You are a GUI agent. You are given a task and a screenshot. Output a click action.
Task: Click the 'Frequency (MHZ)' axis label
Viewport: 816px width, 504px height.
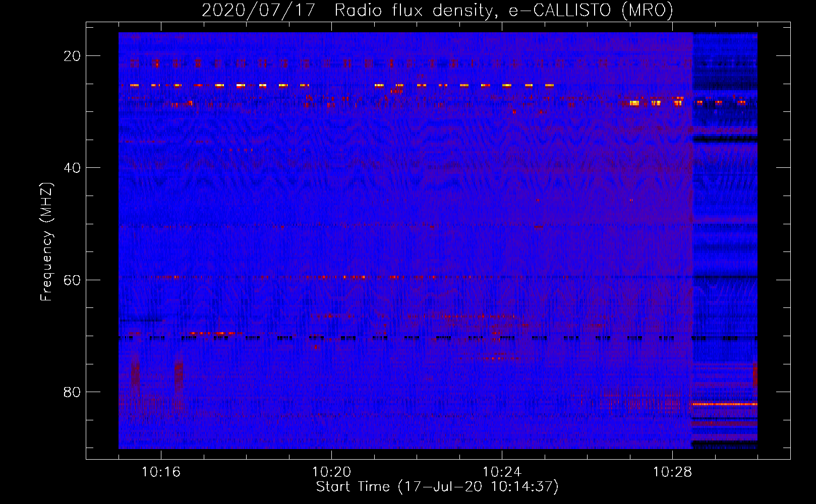pyautogui.click(x=46, y=242)
